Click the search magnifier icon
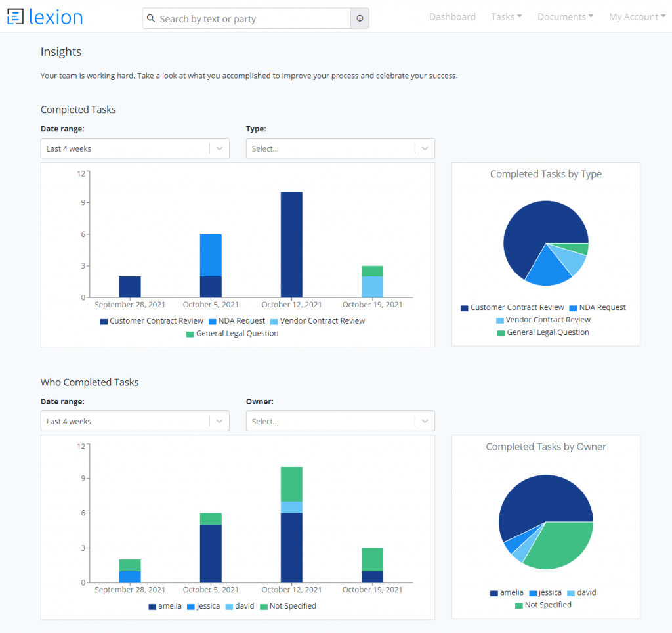 point(152,19)
